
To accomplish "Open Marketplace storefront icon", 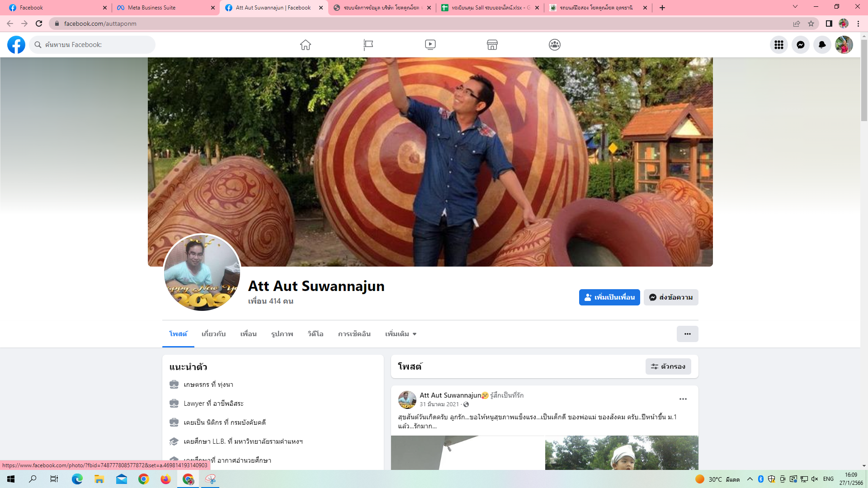I will point(492,45).
